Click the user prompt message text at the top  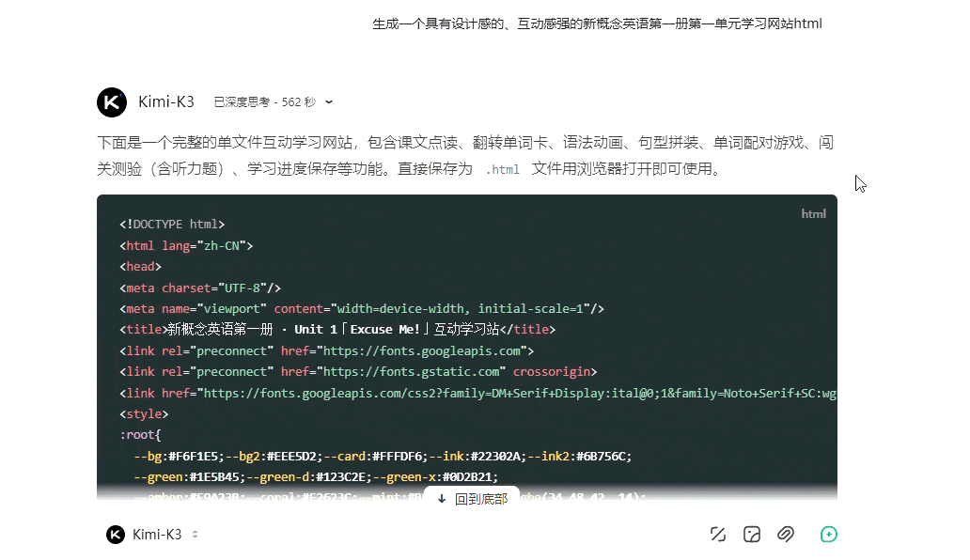[597, 24]
